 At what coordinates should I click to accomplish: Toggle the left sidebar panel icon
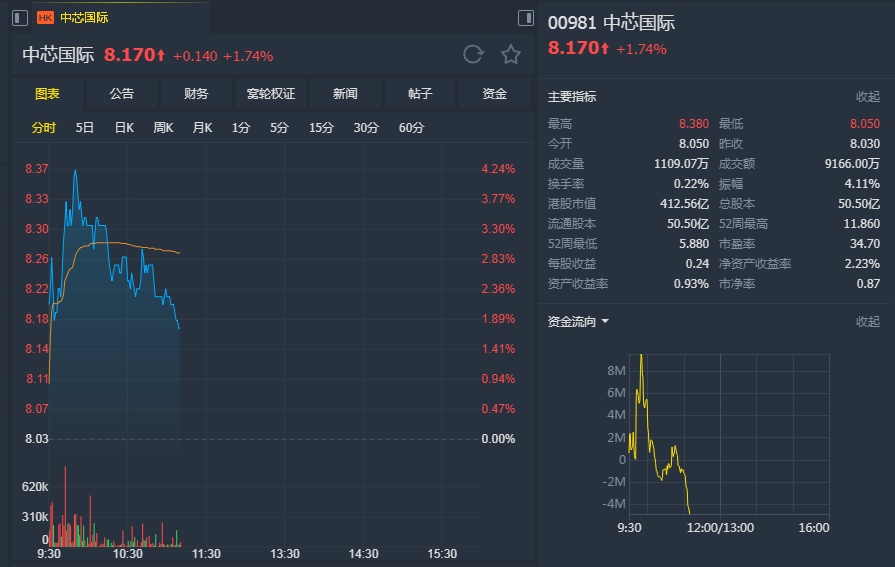(20, 18)
